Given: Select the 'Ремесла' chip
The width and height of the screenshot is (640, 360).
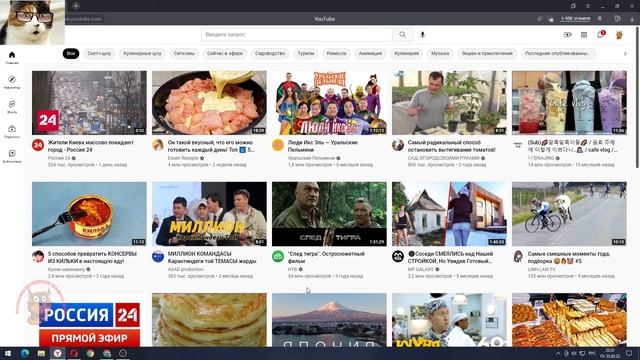Looking at the screenshot, I should 336,53.
